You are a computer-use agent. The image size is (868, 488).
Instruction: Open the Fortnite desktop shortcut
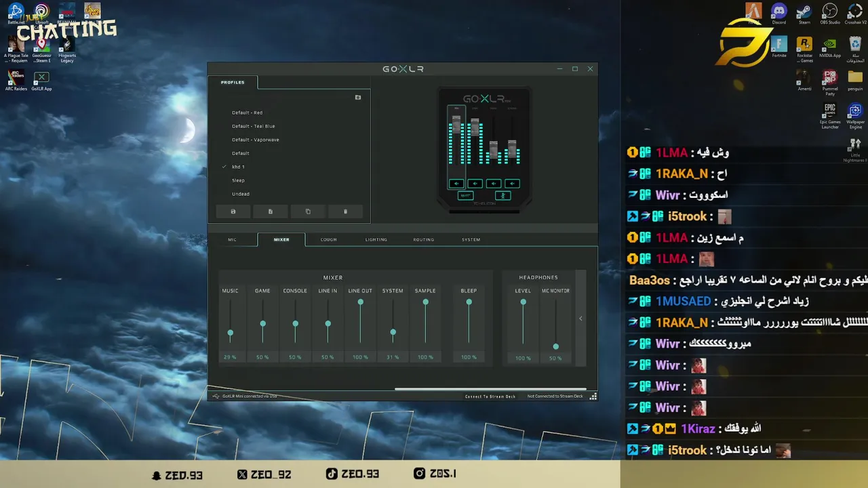click(x=779, y=47)
